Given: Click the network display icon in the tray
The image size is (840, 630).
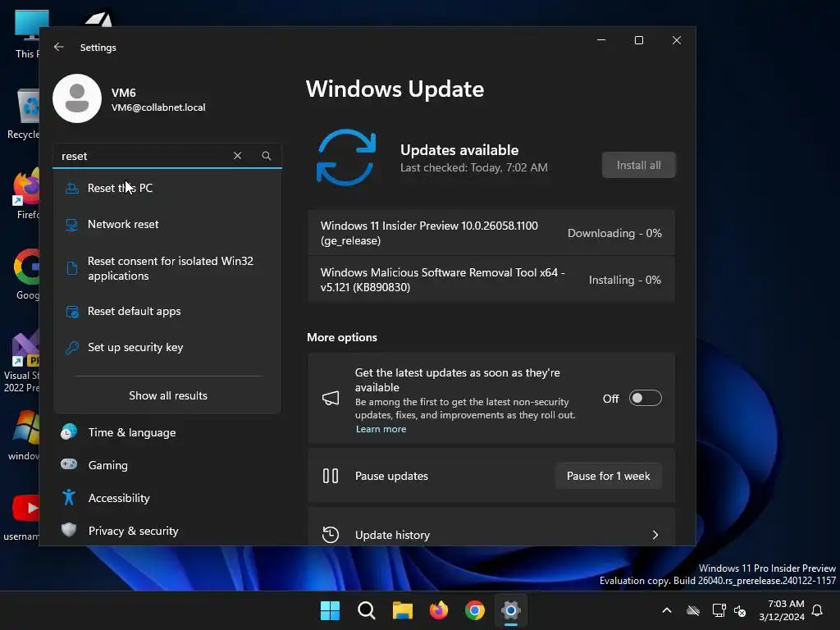Looking at the screenshot, I should [x=719, y=610].
